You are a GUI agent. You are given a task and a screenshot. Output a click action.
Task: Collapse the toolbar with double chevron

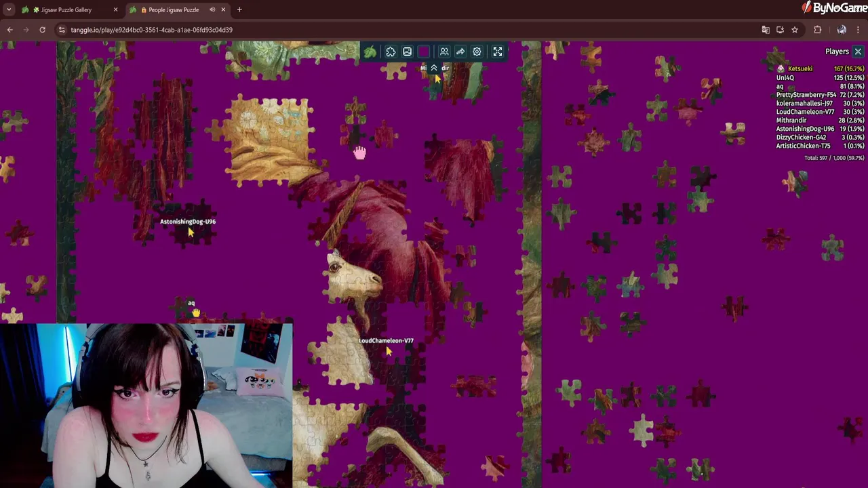(434, 68)
